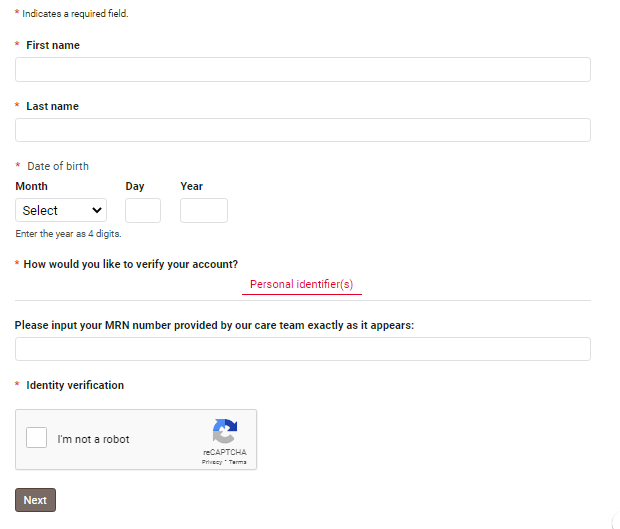Open the reCAPTCHA Terms link
This screenshot has height=529, width=620.
[x=237, y=462]
